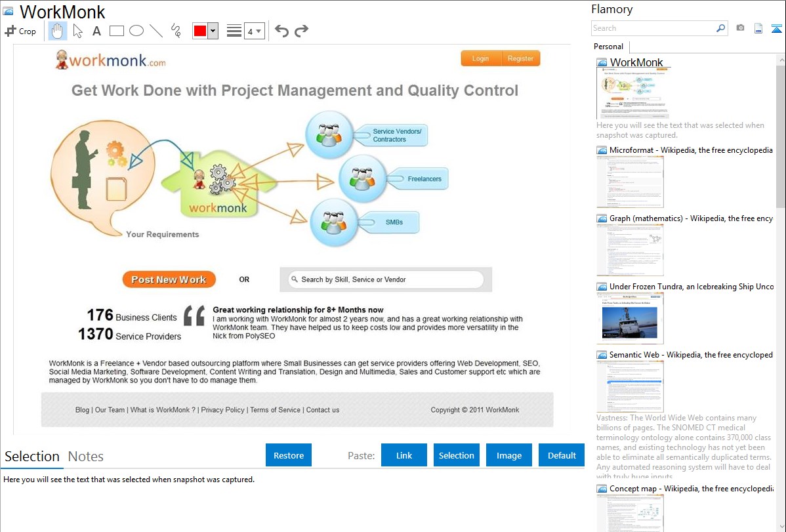Click the Register button in the snapshot
The width and height of the screenshot is (786, 532).
[x=520, y=58]
